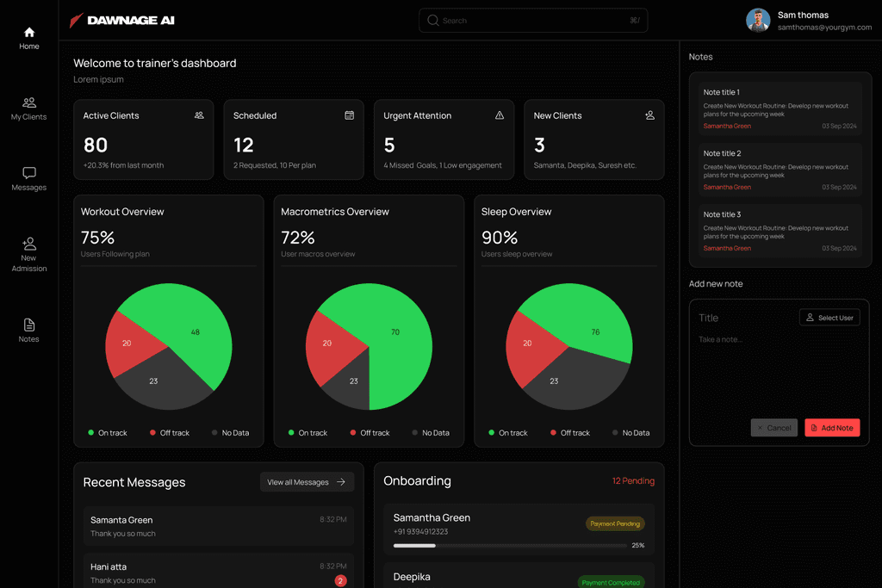Click Payment Pending badge for Samantha Green
This screenshot has width=882, height=588.
[x=615, y=524]
